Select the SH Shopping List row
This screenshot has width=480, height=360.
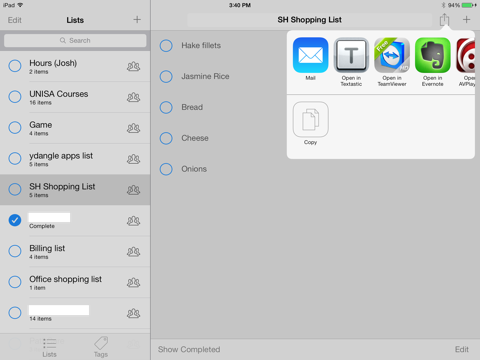75,190
